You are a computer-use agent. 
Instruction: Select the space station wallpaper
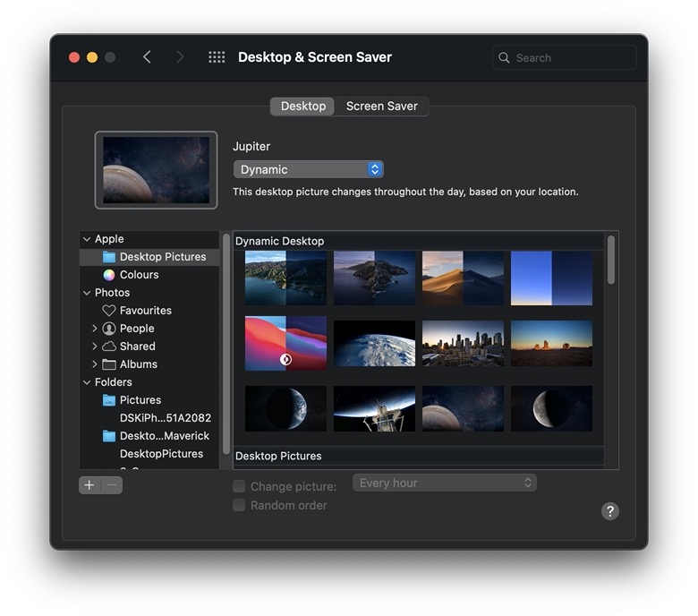point(374,408)
